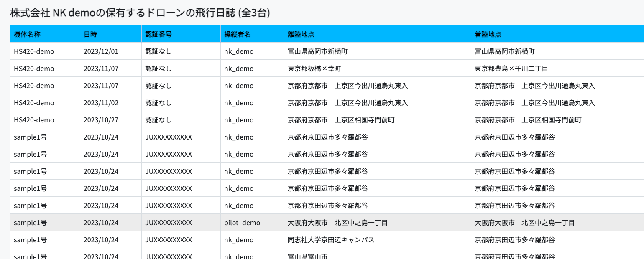Click the 日時 column header
644x259 pixels.
coord(111,34)
